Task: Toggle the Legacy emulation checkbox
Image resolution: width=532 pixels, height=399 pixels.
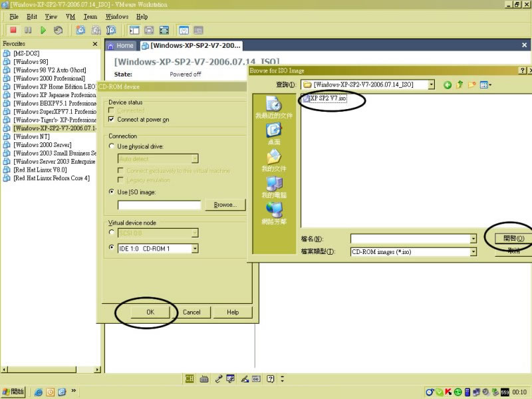Action: (x=120, y=180)
